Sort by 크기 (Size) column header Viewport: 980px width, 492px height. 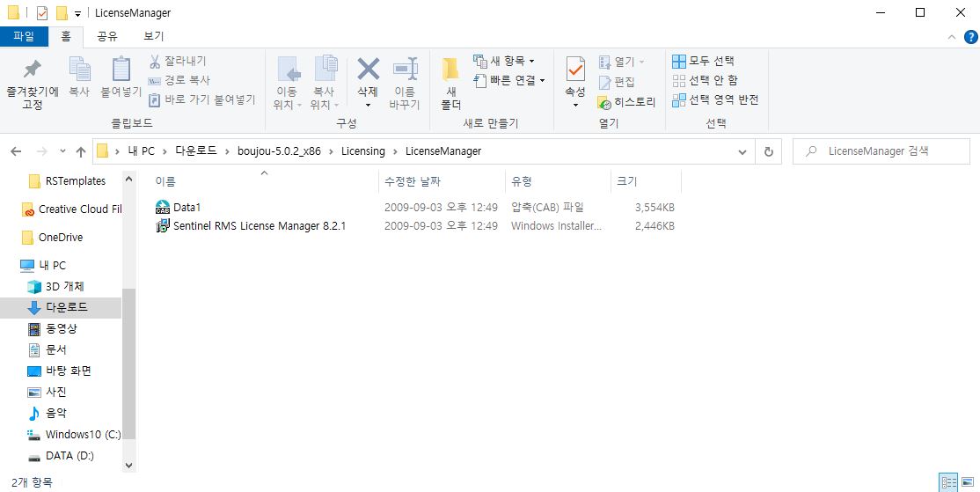pyautogui.click(x=627, y=181)
